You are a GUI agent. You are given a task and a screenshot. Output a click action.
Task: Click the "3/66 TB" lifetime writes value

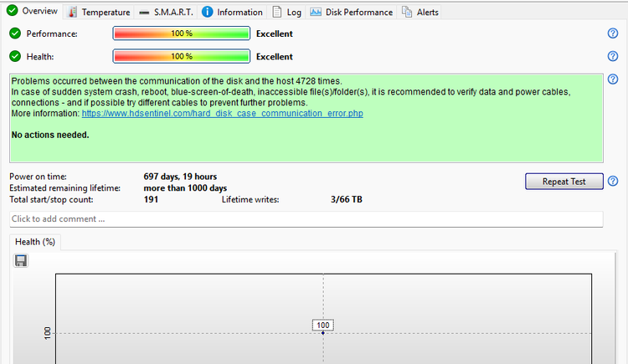tap(347, 199)
